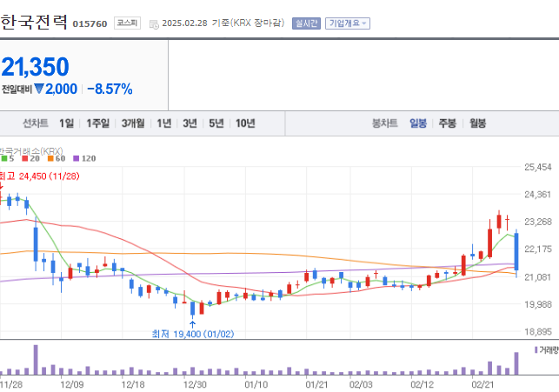Image resolution: width=559 pixels, height=392 pixels.
Task: Click the 25,454 price axis label
Action: pos(537,167)
